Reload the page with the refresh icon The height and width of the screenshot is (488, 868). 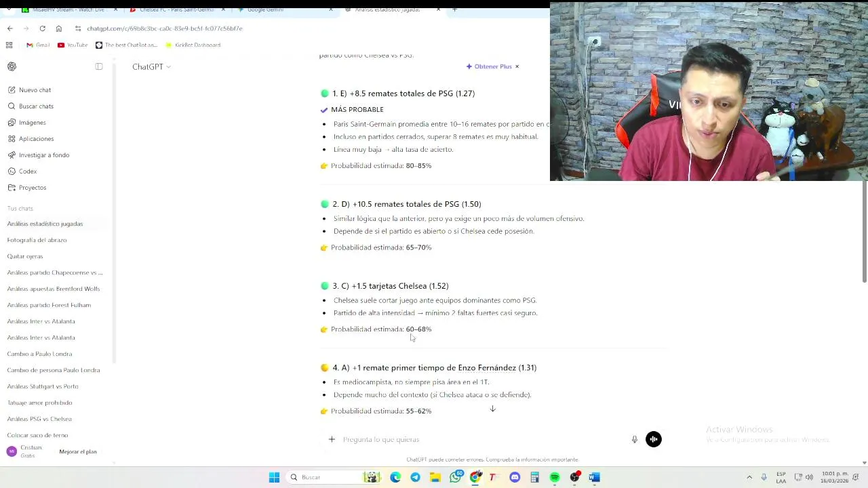pos(42,28)
